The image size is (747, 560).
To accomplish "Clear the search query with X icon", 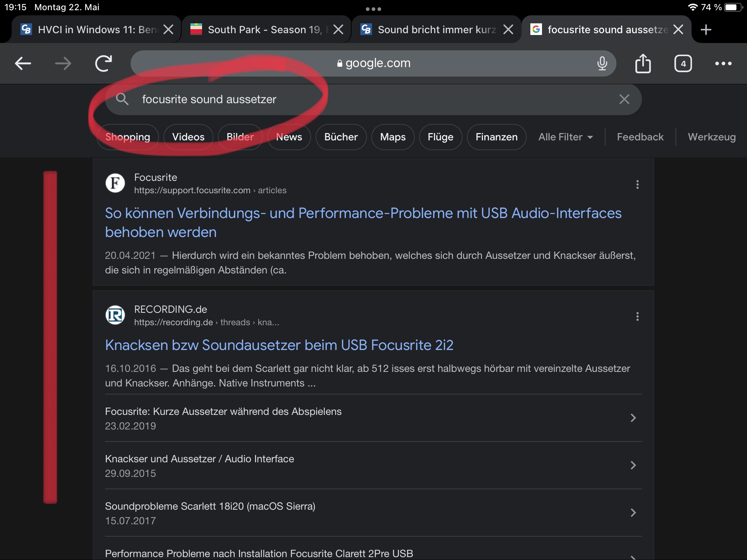I will click(624, 99).
